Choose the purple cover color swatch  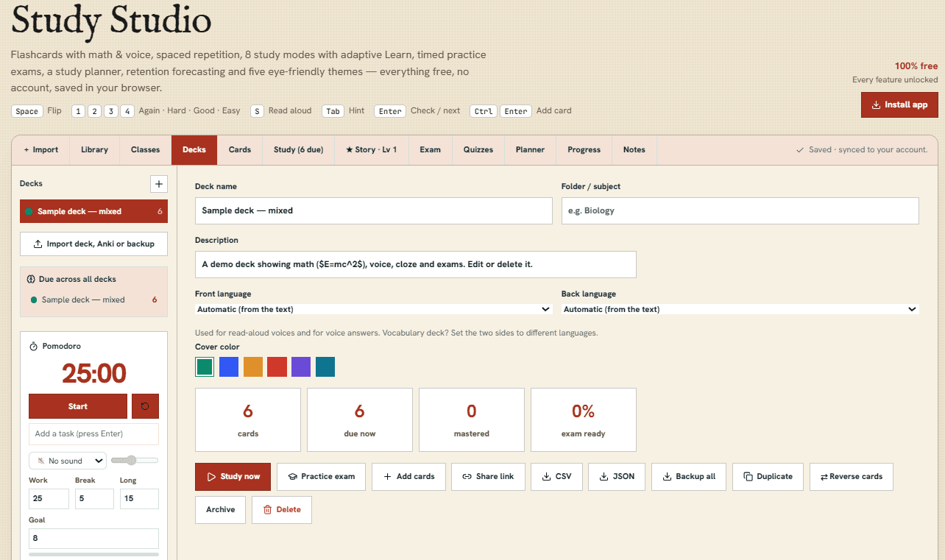tap(301, 366)
